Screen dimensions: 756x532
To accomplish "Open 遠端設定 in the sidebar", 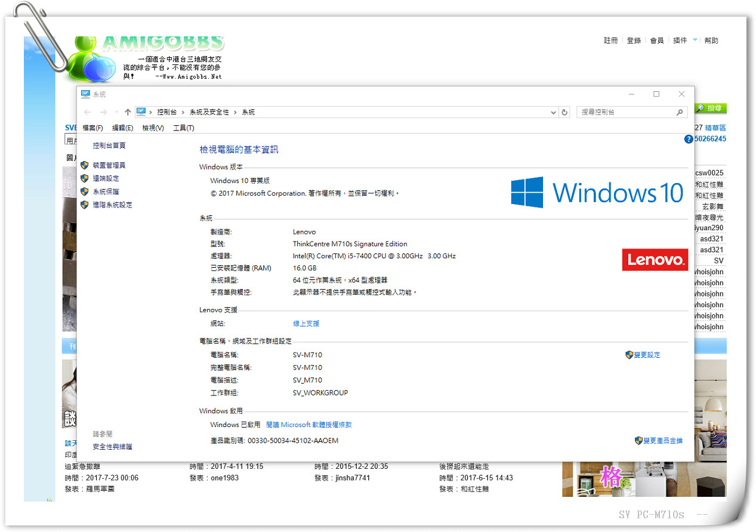I will tap(106, 178).
